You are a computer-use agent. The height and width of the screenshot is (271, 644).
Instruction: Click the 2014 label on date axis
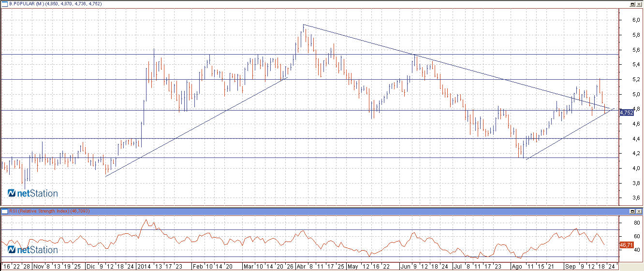click(x=144, y=266)
